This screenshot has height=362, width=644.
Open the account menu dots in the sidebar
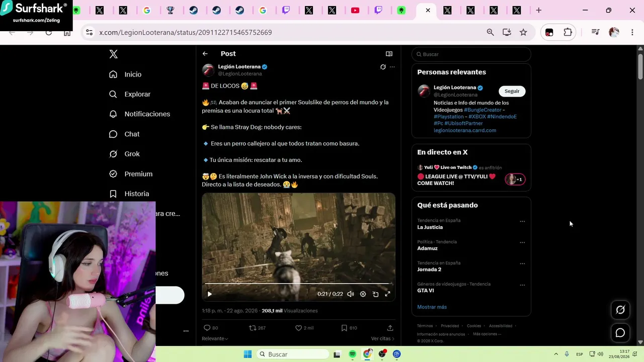click(186, 331)
